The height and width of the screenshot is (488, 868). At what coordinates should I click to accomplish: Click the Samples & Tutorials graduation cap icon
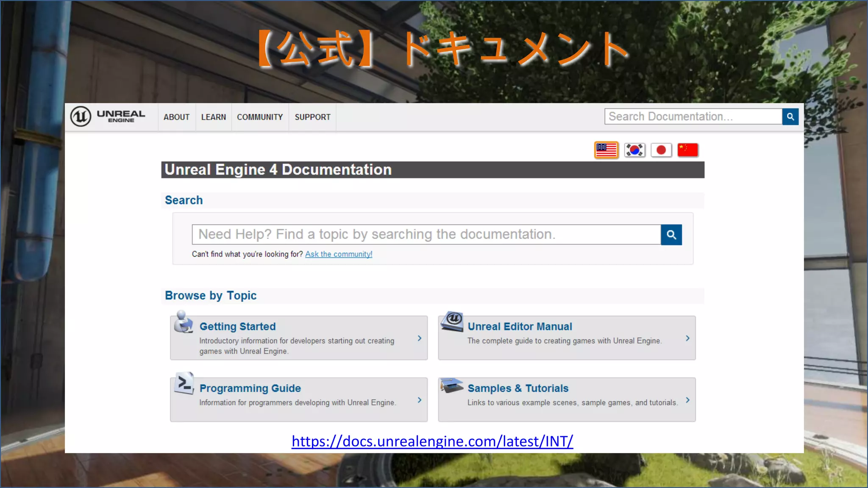[452, 385]
